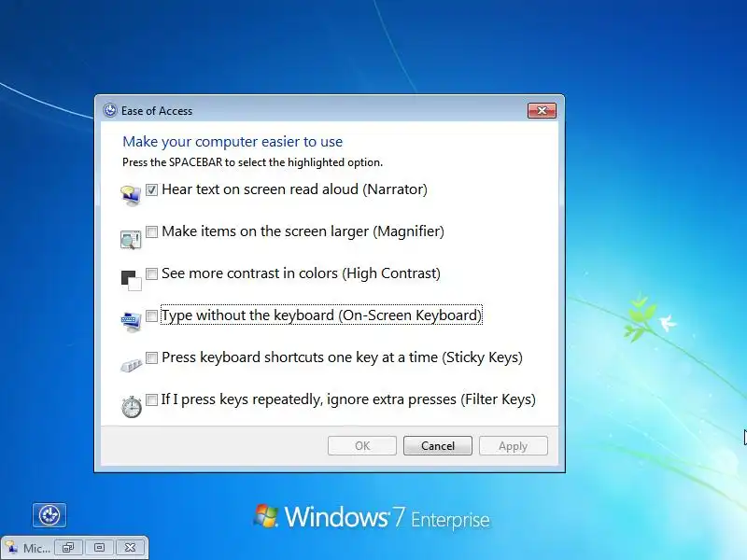
Task: Maximize the minimized Mic... window
Action: click(99, 548)
